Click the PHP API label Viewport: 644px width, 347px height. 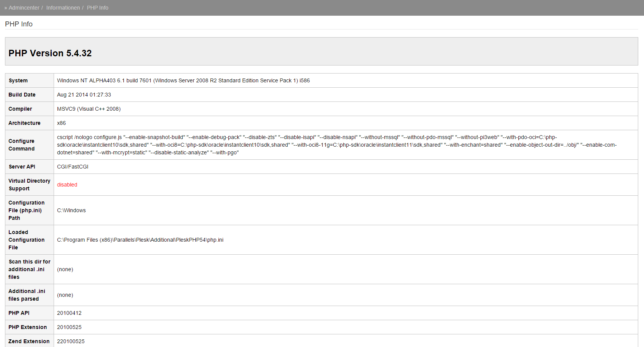tap(19, 313)
